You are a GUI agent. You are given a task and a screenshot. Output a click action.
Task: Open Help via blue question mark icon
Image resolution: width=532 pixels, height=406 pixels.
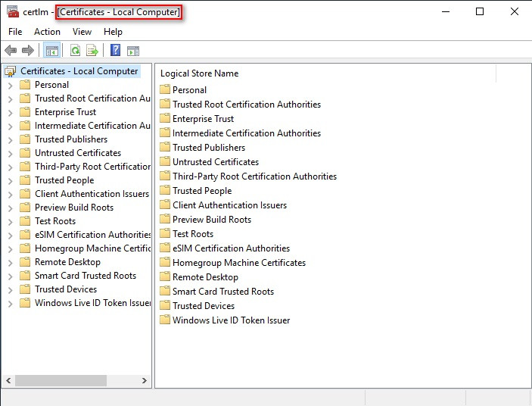coord(115,50)
